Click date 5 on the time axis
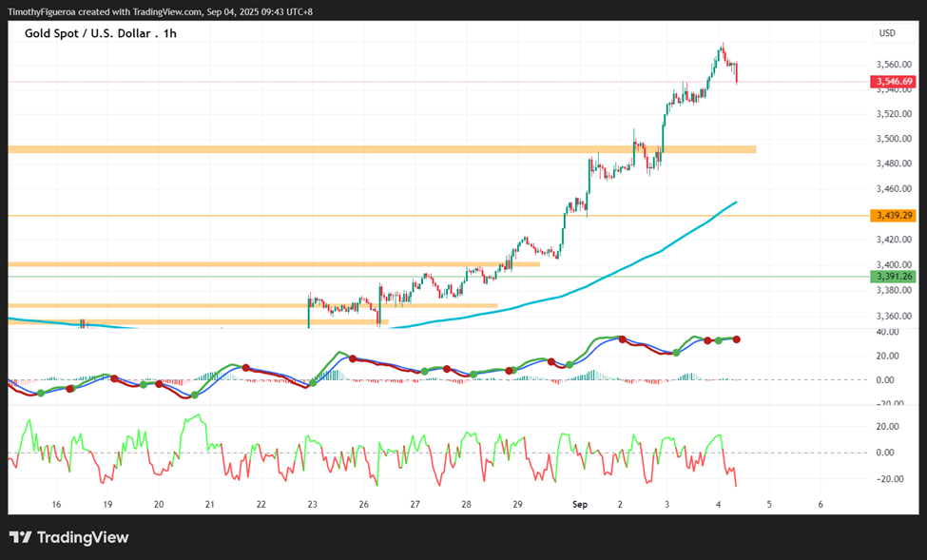Viewport: 927px width, 560px height. coord(769,505)
